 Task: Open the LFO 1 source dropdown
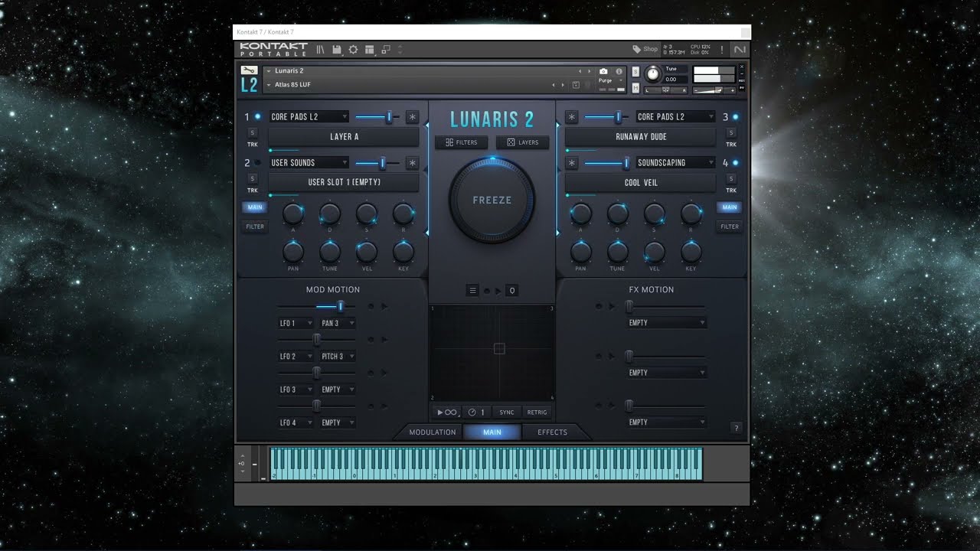[x=296, y=324]
